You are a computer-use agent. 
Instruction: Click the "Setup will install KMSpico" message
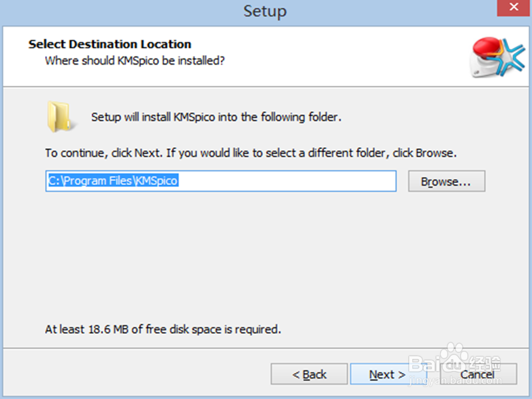(216, 118)
